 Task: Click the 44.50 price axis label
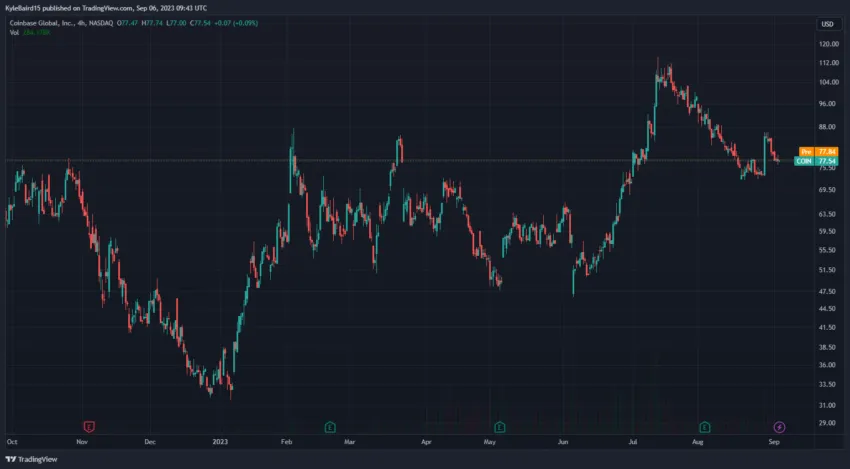click(x=829, y=309)
